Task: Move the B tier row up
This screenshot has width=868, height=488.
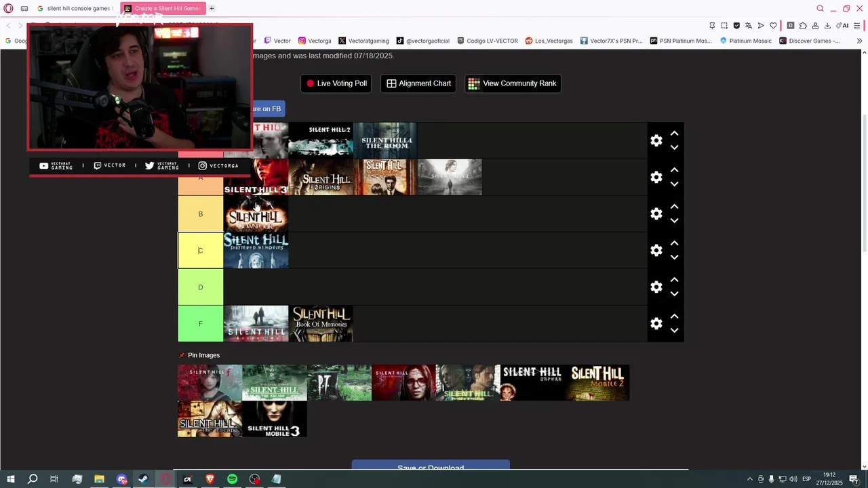Action: 674,207
